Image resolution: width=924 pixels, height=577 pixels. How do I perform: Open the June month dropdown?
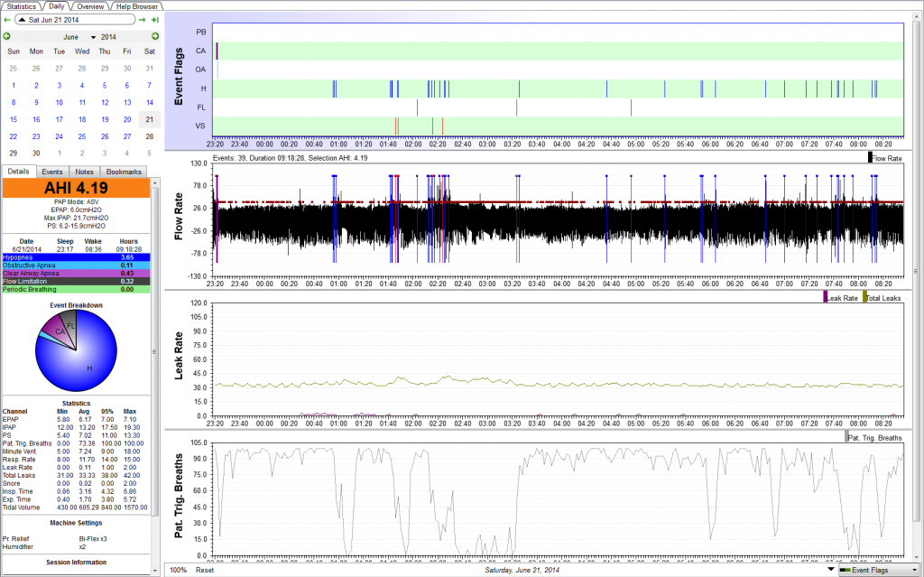pyautogui.click(x=93, y=37)
